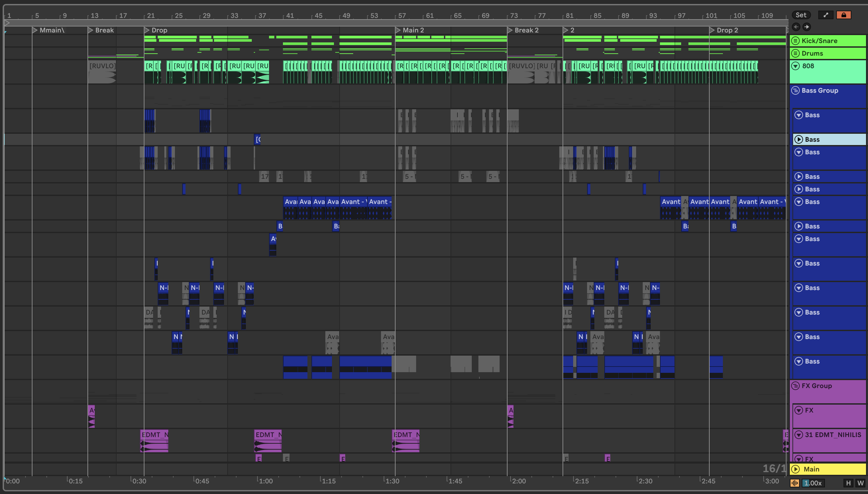Fold the FX Group track

[x=795, y=386]
